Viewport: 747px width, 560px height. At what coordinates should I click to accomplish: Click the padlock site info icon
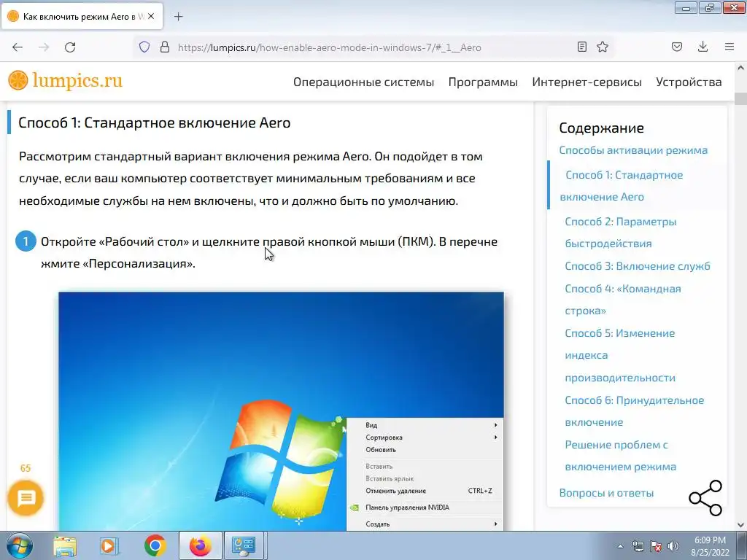click(165, 47)
